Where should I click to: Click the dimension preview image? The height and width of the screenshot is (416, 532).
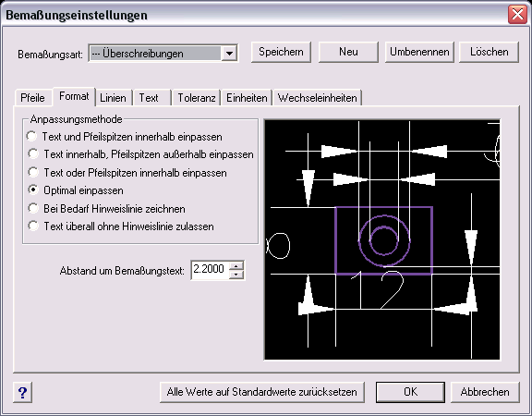pos(382,239)
